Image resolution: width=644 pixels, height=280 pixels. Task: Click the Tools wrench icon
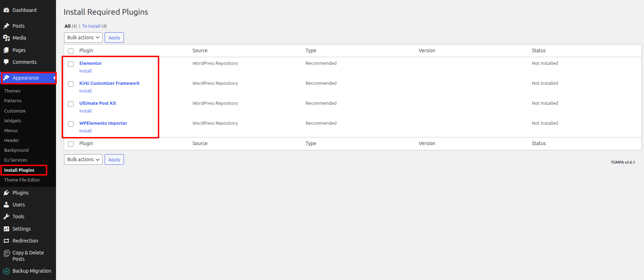click(x=6, y=217)
